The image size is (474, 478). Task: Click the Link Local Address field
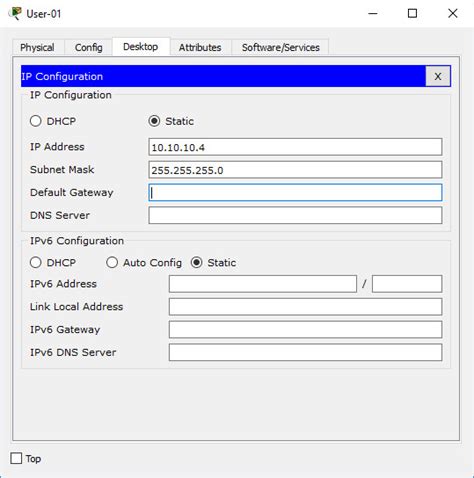[x=305, y=307]
